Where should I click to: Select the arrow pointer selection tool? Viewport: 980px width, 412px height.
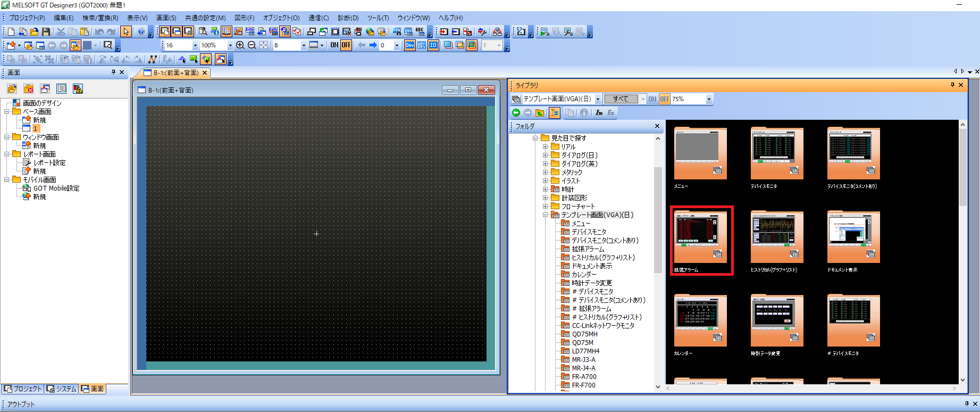(x=126, y=32)
